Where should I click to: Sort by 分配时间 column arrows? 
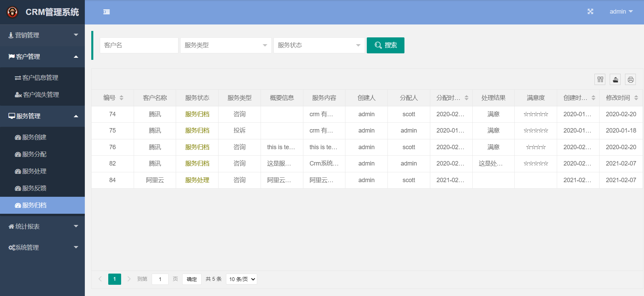point(467,98)
